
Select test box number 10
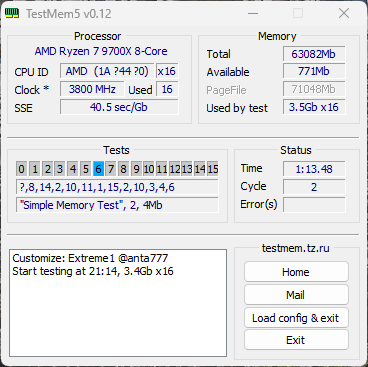click(149, 169)
